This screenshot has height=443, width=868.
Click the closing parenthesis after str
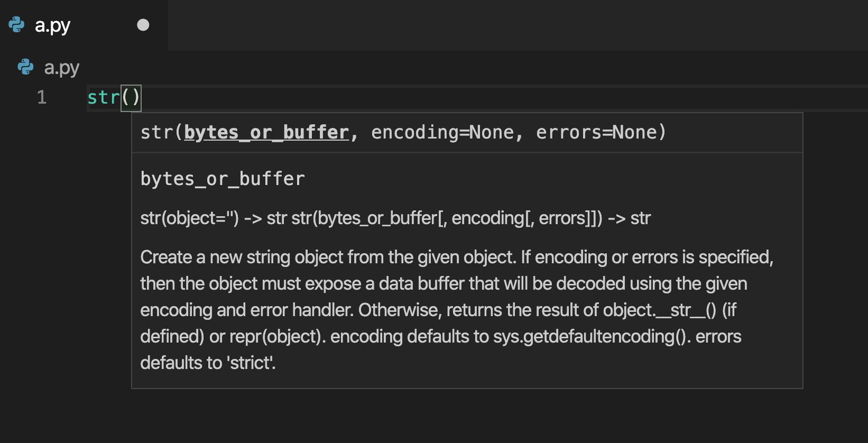[x=136, y=97]
